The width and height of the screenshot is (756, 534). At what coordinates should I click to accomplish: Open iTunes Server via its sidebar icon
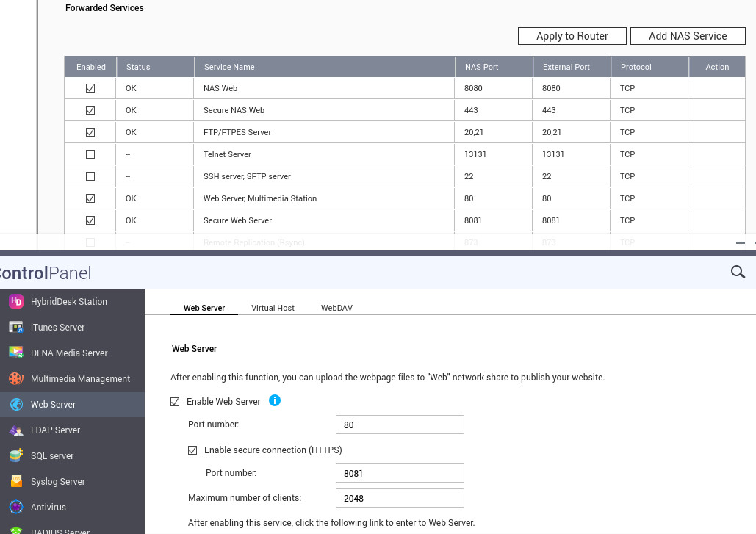pos(16,327)
